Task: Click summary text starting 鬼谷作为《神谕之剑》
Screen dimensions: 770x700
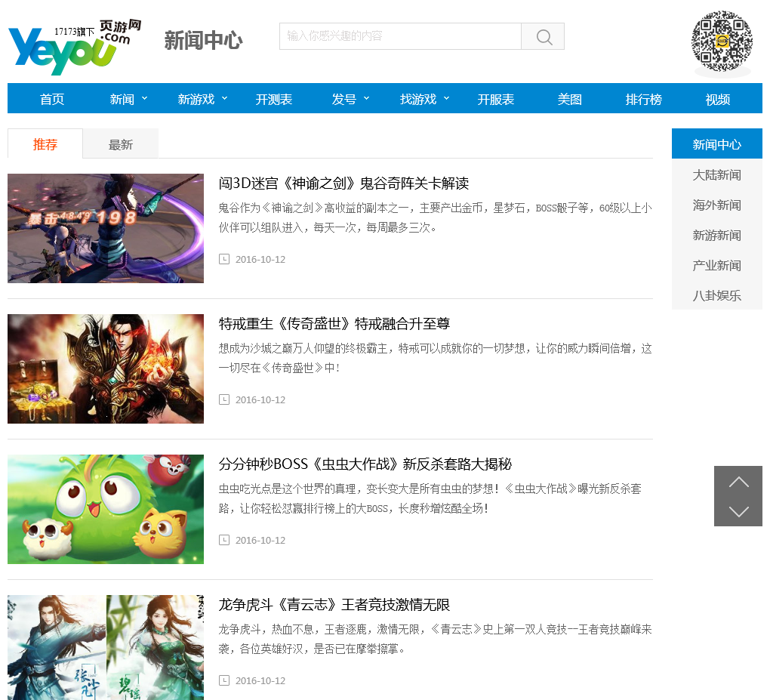Action: (435, 217)
